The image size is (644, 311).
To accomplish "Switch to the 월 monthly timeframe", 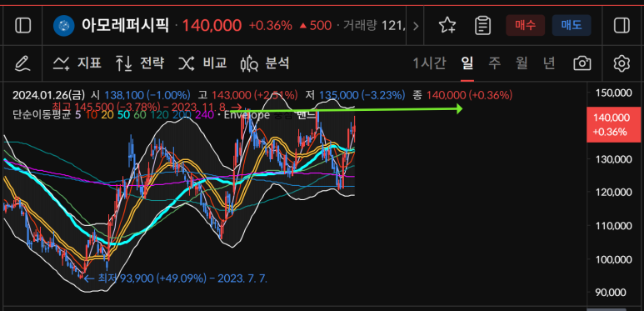I will (x=522, y=63).
